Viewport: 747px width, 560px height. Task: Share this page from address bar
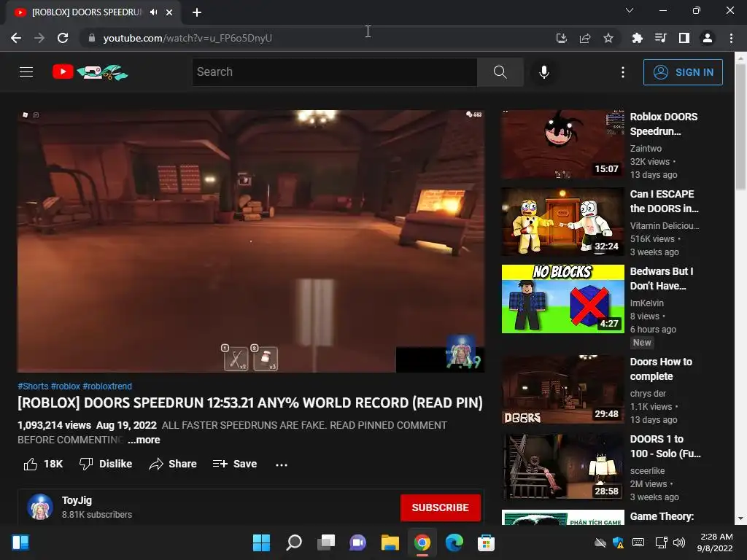(585, 38)
